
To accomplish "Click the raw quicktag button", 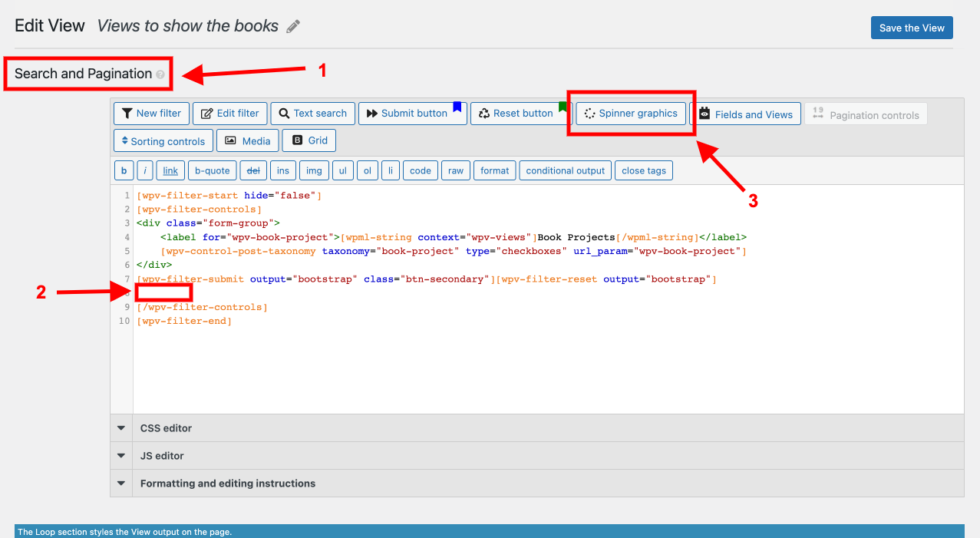I will point(456,170).
